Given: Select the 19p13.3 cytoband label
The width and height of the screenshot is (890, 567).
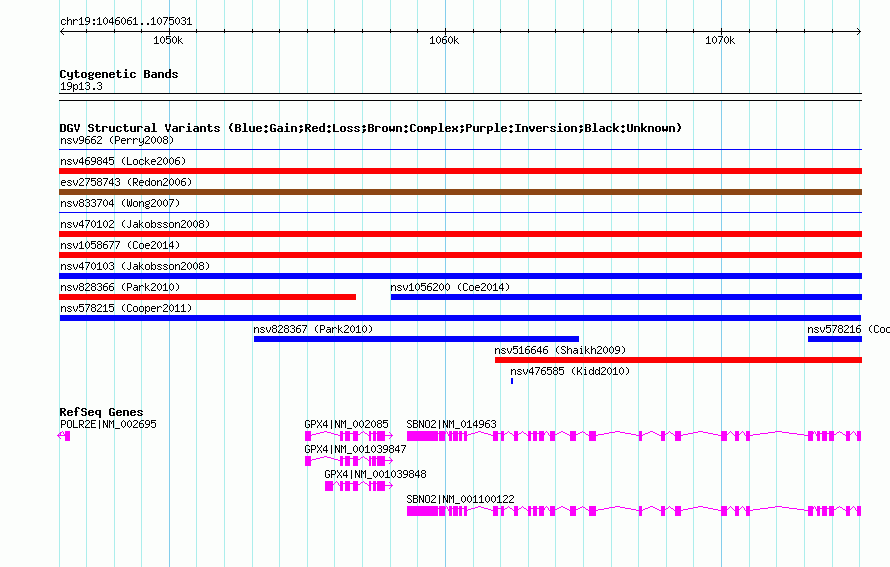Looking at the screenshot, I should tap(81, 86).
